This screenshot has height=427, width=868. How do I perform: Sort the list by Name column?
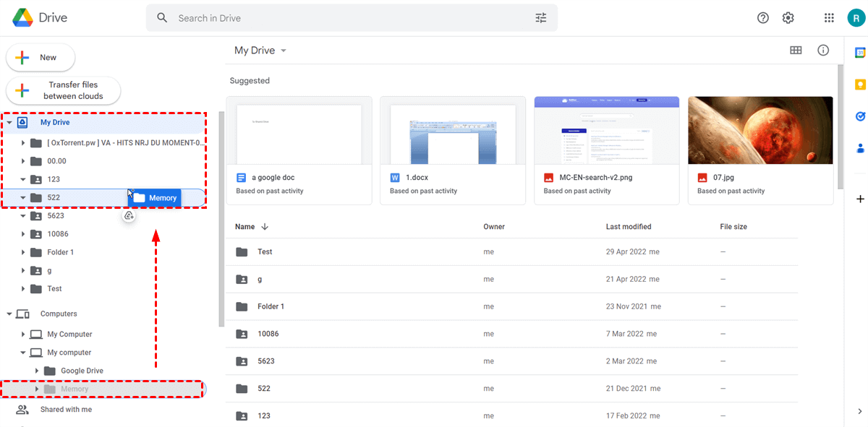click(x=245, y=227)
